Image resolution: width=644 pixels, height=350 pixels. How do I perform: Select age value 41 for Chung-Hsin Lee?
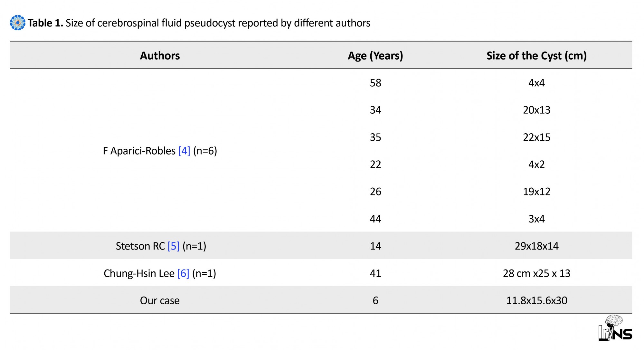[x=375, y=273]
